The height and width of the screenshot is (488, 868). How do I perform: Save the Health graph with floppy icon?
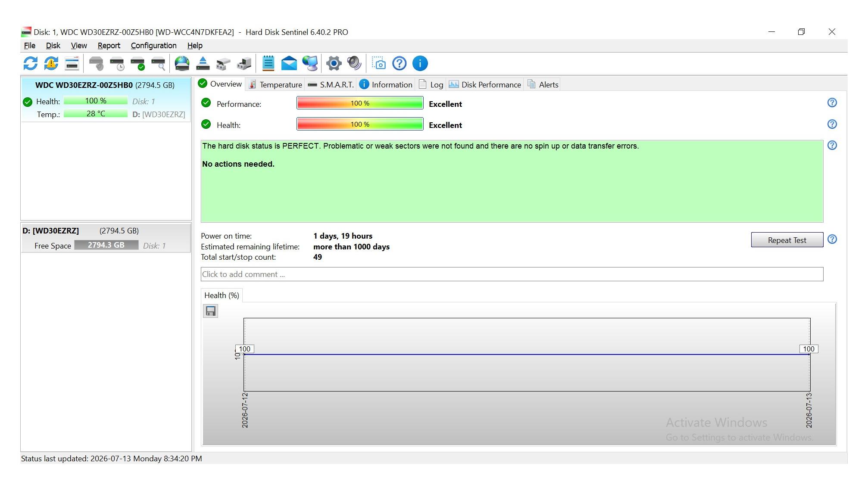point(211,311)
